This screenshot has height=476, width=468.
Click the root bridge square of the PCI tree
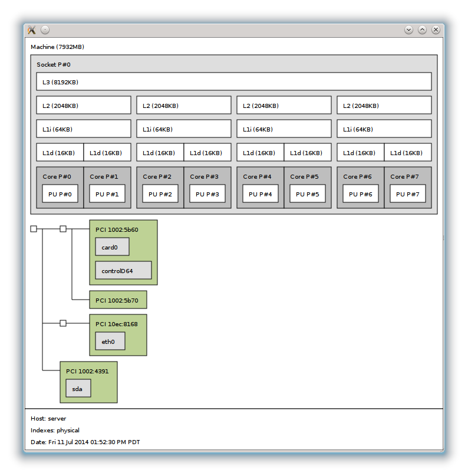(34, 229)
